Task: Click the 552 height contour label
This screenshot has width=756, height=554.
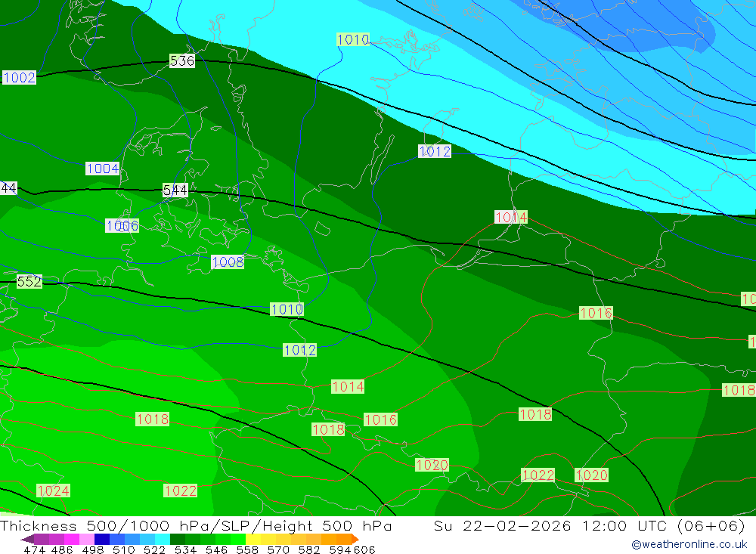Action: coord(29,282)
